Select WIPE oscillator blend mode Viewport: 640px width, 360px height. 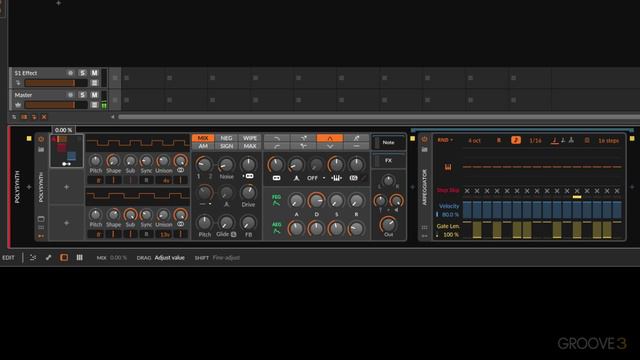tap(250, 138)
